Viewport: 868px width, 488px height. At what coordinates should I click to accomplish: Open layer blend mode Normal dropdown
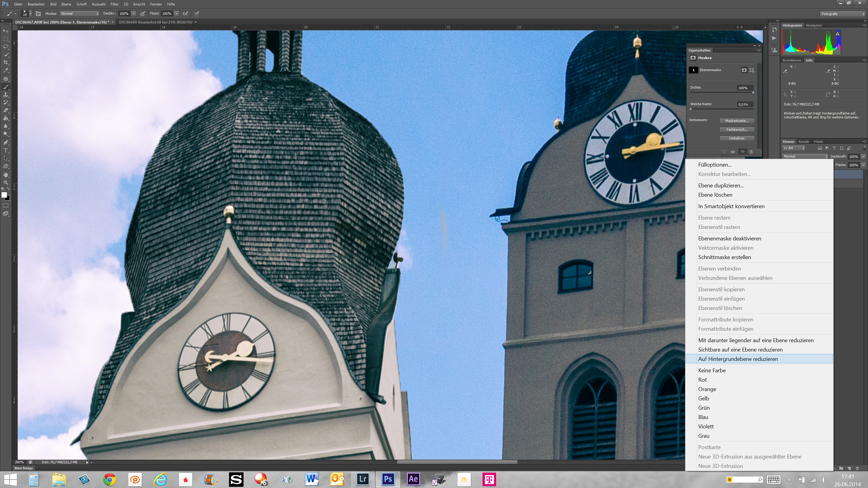pos(805,157)
